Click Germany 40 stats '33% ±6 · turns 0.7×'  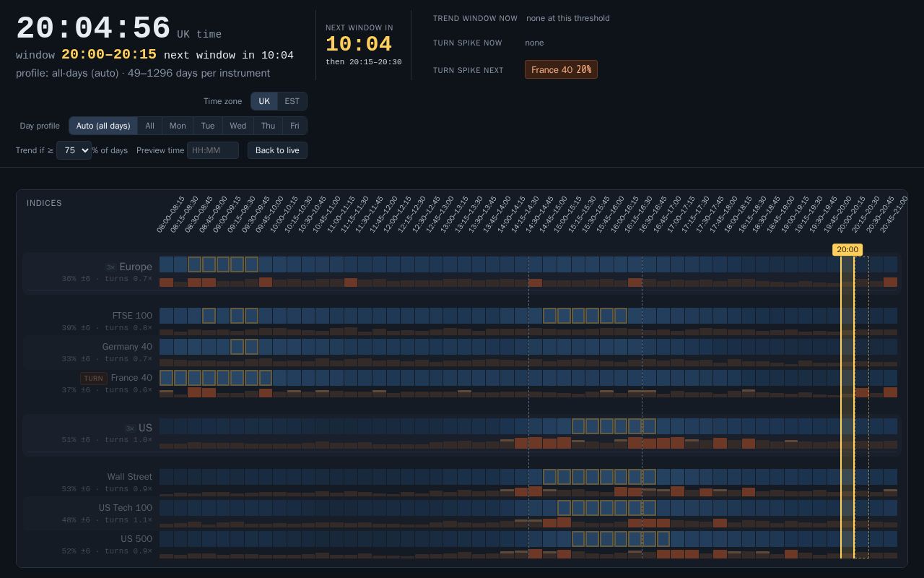pyautogui.click(x=107, y=359)
